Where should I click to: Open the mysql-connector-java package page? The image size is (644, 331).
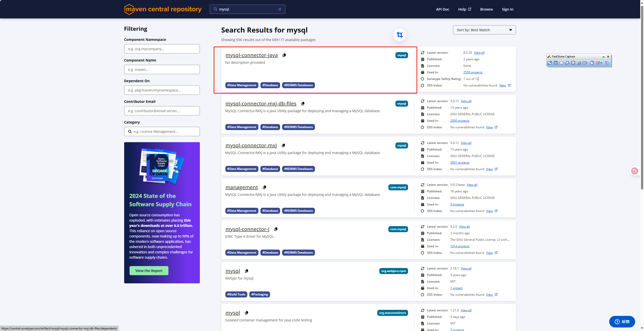251,55
